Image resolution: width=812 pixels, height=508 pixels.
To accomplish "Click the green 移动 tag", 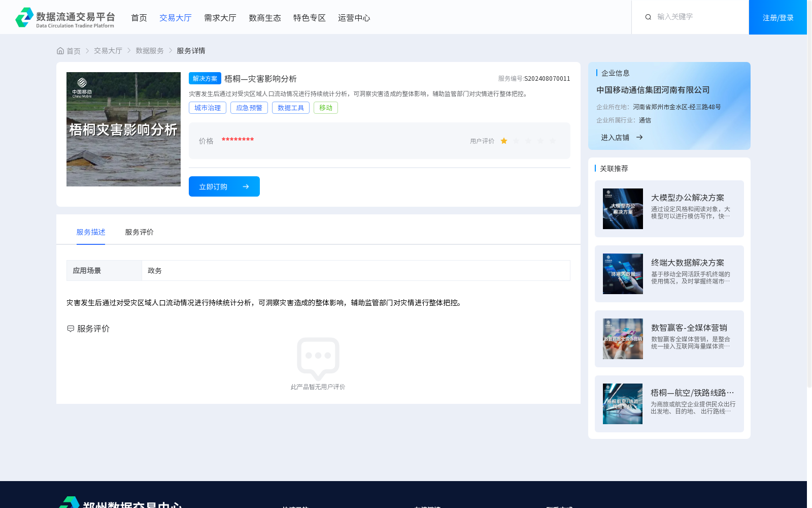I will click(x=326, y=108).
